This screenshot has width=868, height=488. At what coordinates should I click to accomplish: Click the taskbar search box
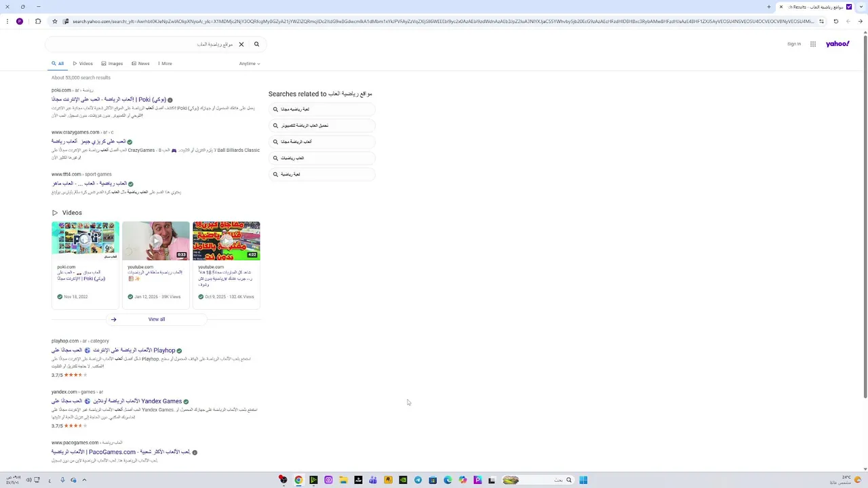pos(538,480)
